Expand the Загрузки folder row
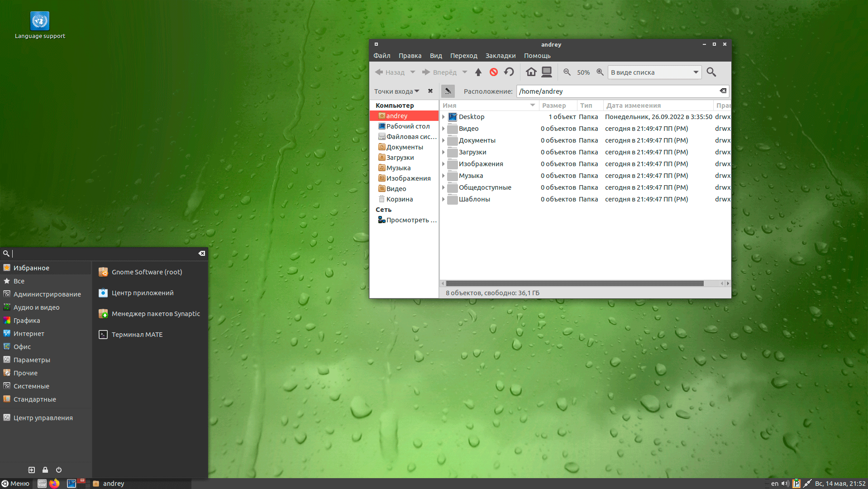868x489 pixels. click(444, 152)
